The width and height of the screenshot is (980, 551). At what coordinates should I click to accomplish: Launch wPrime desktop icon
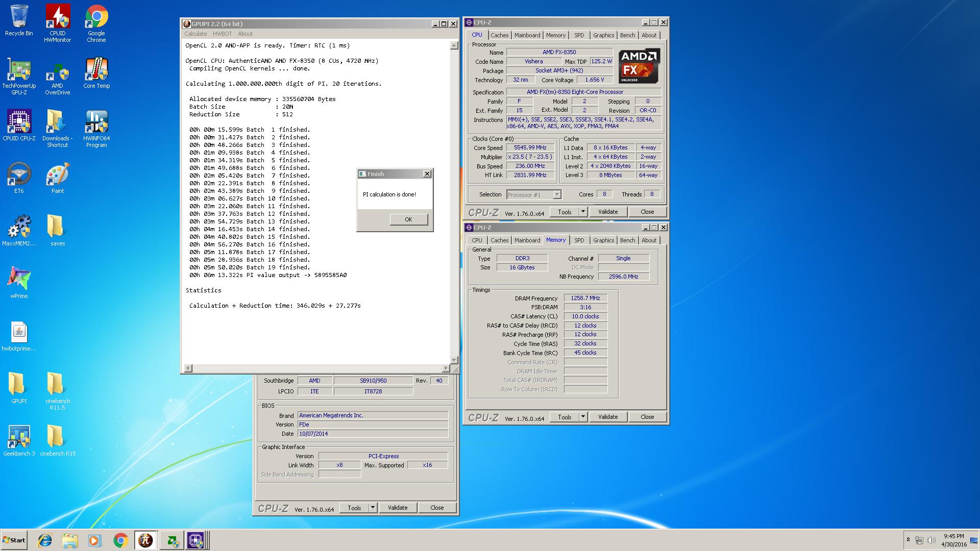click(x=19, y=283)
